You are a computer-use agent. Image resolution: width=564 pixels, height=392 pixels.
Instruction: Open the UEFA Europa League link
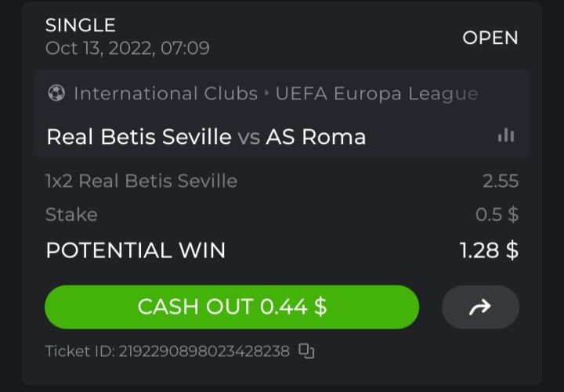point(376,94)
